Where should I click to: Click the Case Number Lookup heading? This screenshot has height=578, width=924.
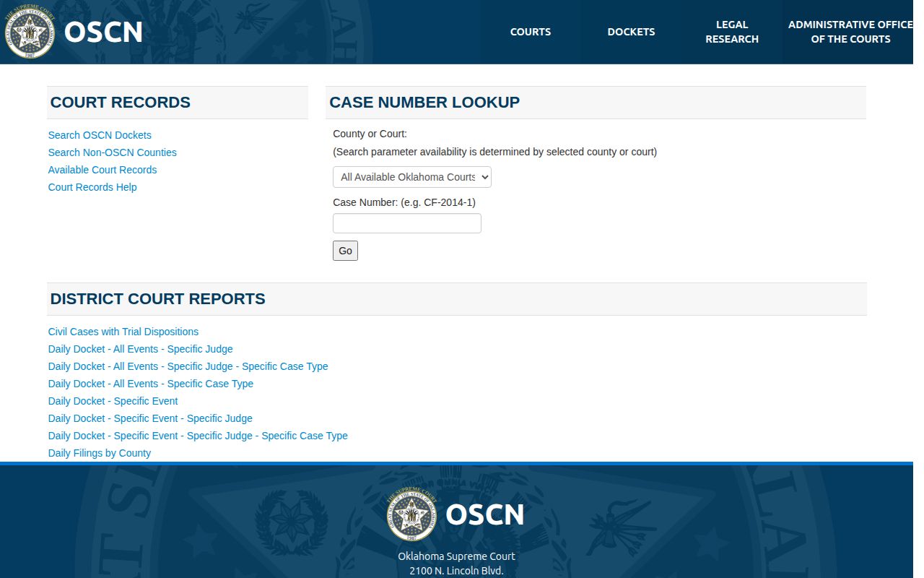click(x=424, y=103)
